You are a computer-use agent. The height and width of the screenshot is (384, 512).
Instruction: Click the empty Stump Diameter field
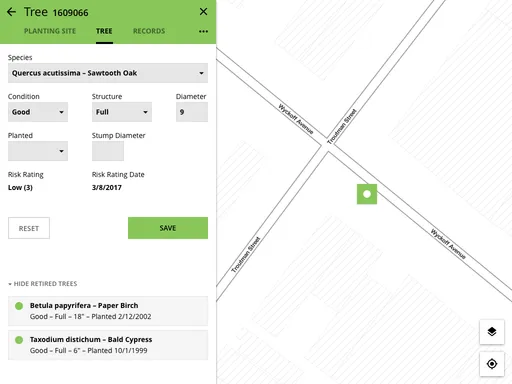[108, 151]
